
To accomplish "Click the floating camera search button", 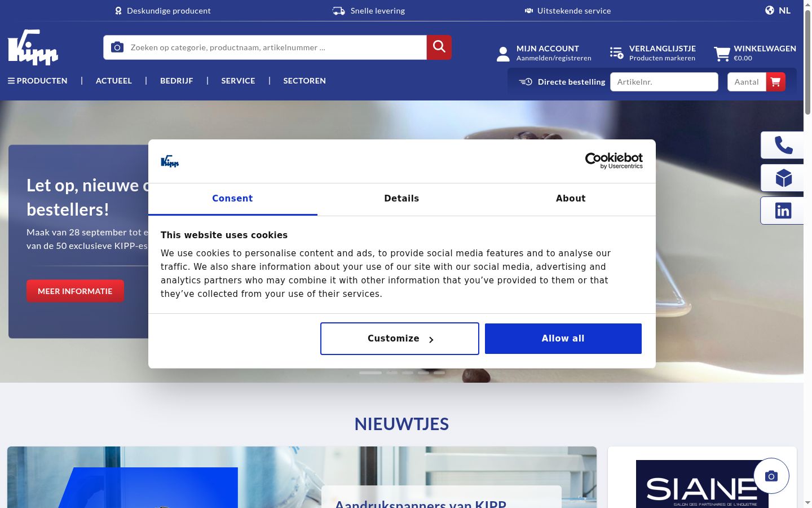I will coord(771,476).
